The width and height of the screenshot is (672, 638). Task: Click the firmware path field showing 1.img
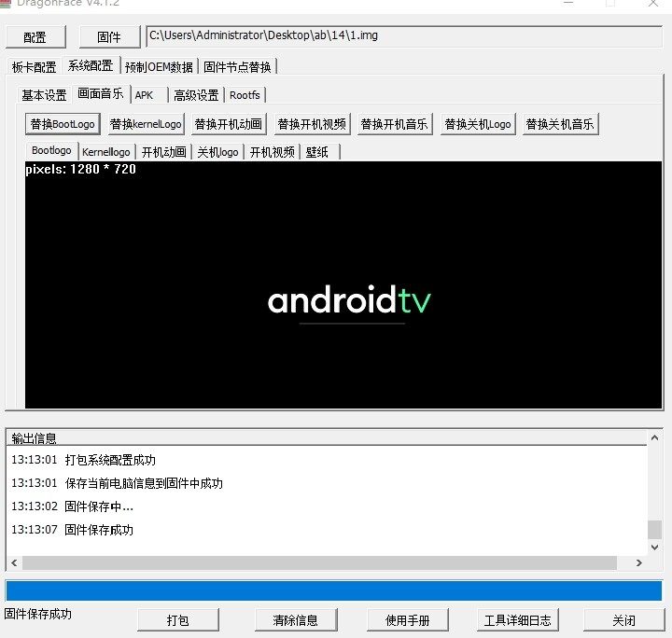(x=404, y=36)
